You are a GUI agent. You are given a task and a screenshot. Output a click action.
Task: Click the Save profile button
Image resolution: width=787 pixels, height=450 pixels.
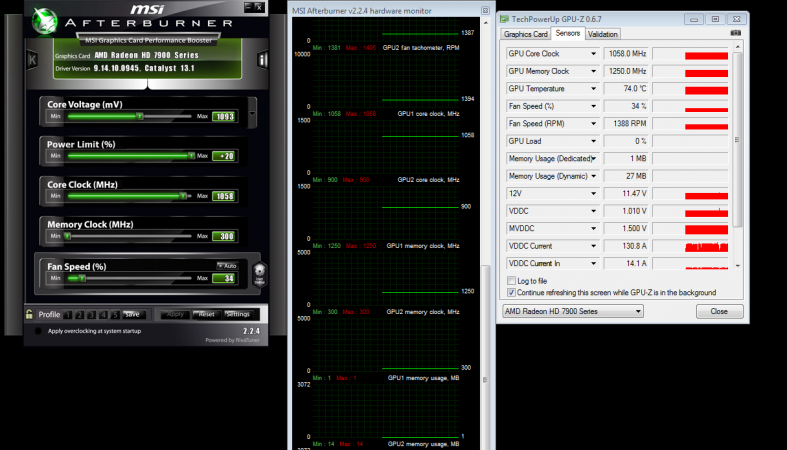click(x=135, y=315)
